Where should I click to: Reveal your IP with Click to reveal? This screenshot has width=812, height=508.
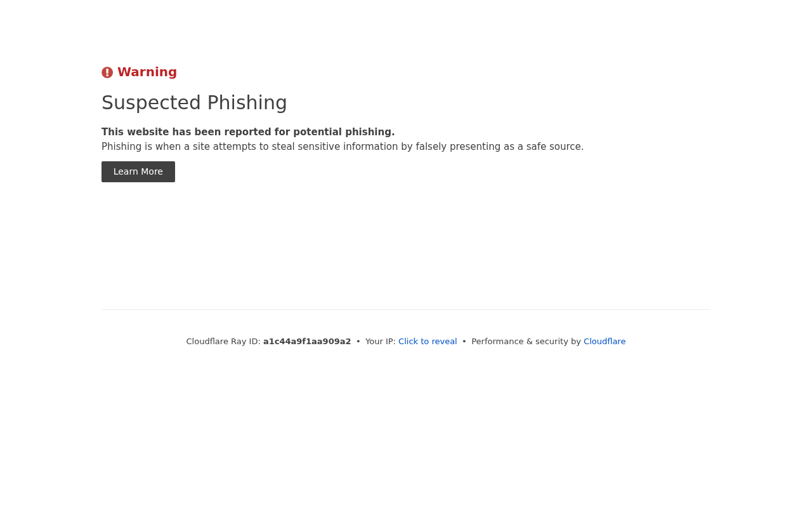coord(428,342)
